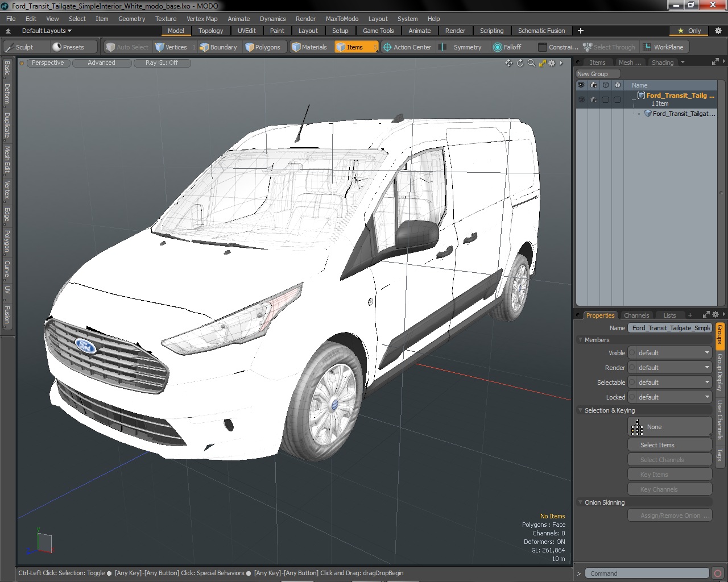Open the Items panel tab dropdown arrow

(682, 63)
